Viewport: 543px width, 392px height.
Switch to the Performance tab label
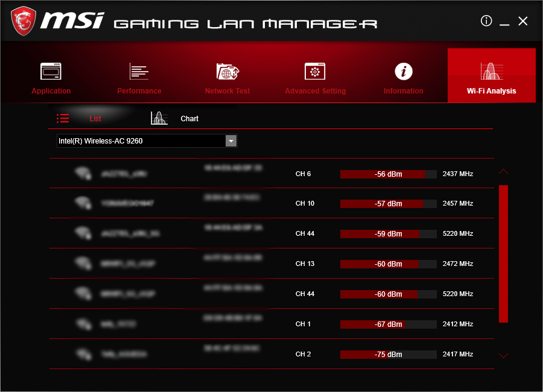139,91
